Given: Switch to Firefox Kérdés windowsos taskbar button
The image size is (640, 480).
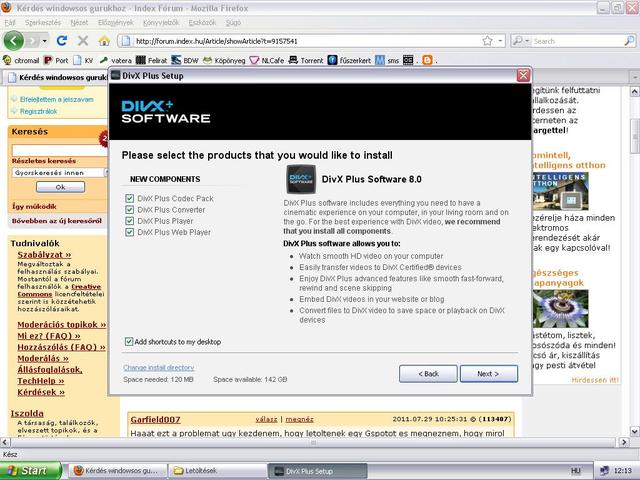Looking at the screenshot, I should [118, 471].
